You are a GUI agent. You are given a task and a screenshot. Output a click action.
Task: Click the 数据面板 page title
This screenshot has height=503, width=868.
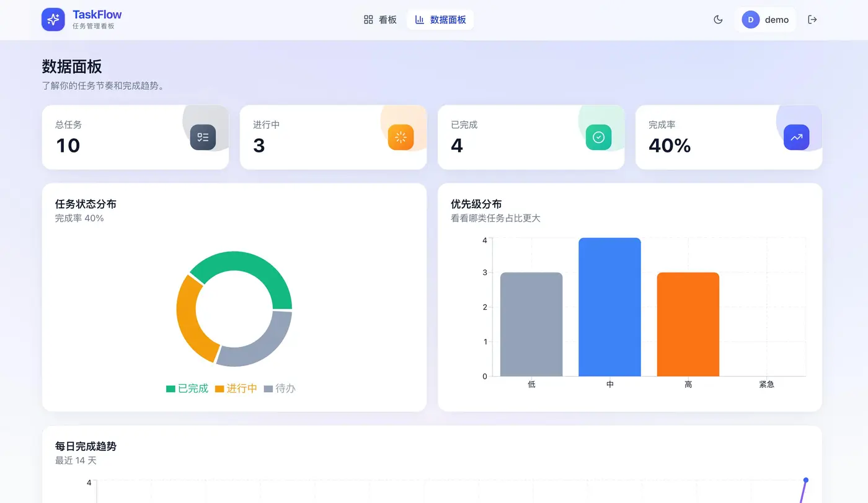pos(72,66)
